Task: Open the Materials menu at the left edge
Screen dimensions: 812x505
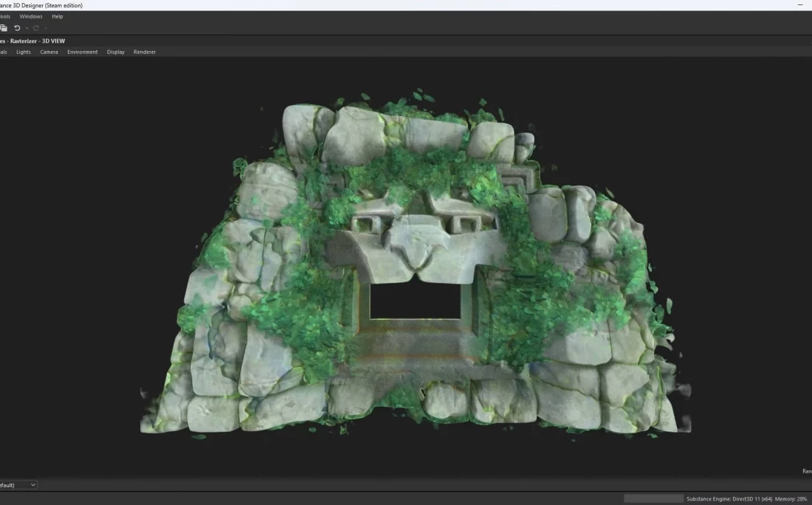Action: 3,52
